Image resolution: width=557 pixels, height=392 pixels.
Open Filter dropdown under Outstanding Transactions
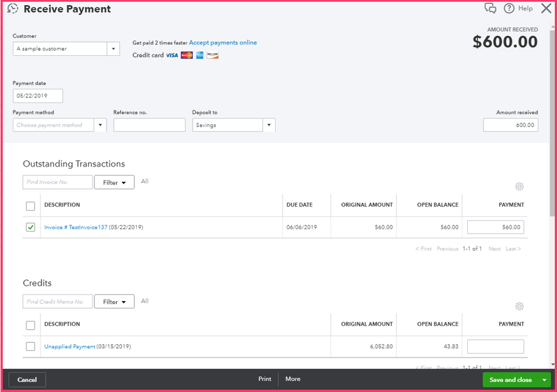tap(114, 182)
